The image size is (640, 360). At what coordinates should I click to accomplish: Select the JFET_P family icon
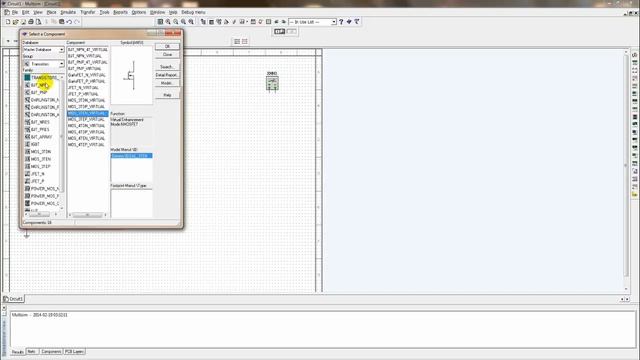point(27,181)
